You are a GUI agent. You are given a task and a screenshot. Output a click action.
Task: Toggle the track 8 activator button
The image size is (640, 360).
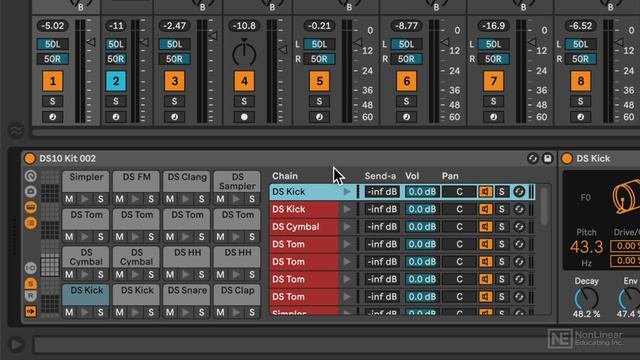580,81
